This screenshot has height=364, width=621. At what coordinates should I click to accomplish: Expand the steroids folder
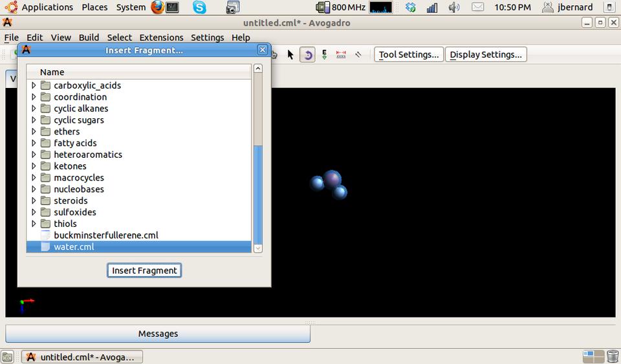point(34,201)
